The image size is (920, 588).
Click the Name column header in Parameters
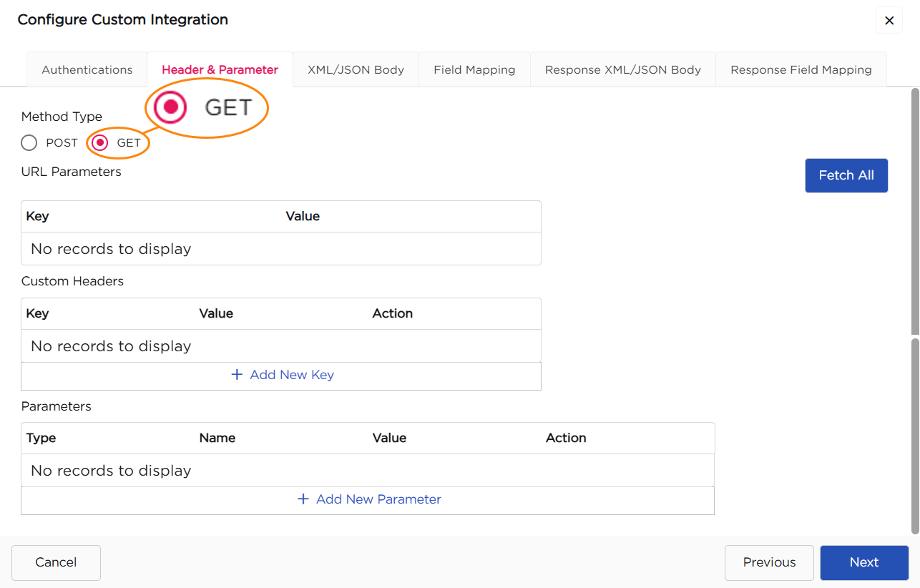click(217, 438)
